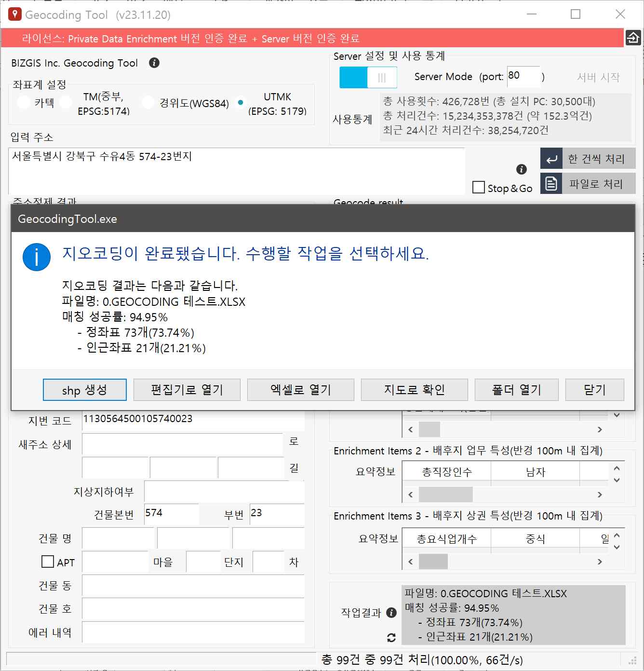Click up arrow of Enrichment Items 3 vertical scroll
Viewport: 644px width, 671px height.
(617, 535)
